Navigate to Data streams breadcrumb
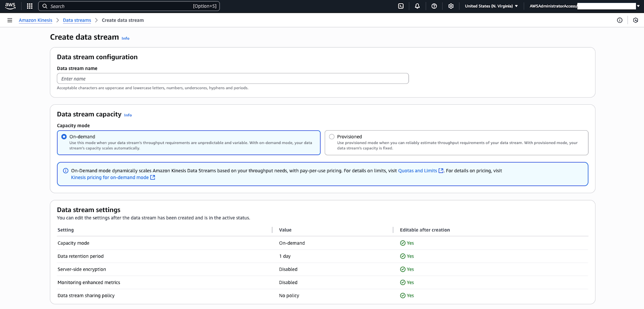Image resolution: width=644 pixels, height=309 pixels. click(77, 20)
